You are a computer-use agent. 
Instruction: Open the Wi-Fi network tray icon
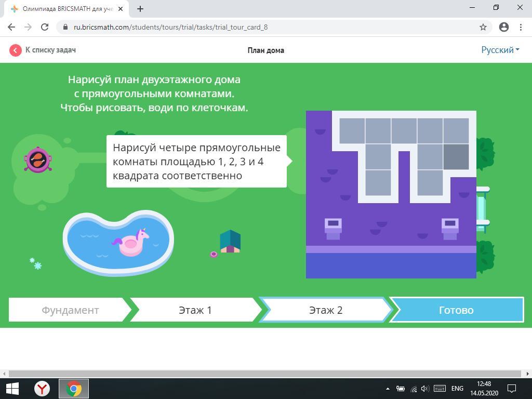[x=414, y=389]
